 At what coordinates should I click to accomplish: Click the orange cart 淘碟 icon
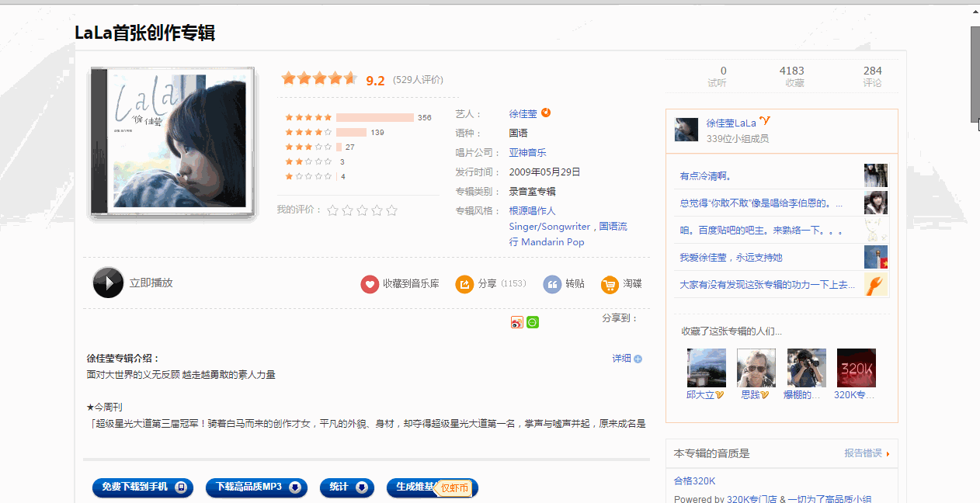click(x=610, y=284)
